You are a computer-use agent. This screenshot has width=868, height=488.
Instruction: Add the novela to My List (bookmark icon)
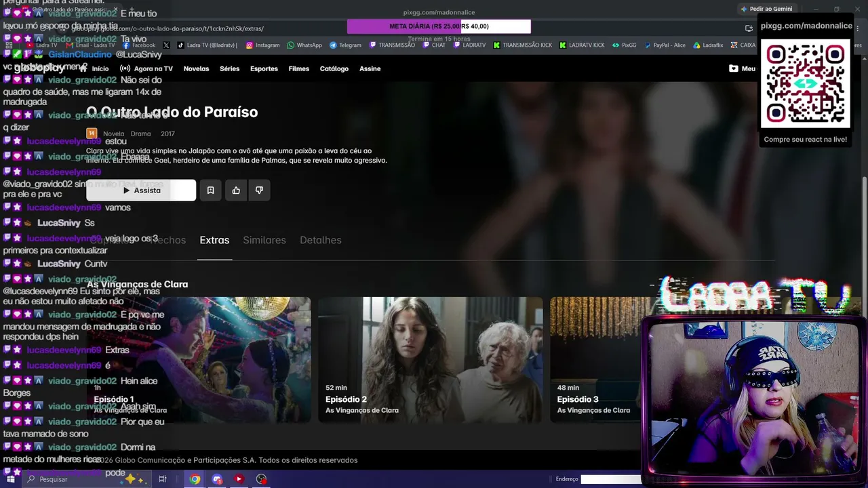[x=210, y=190]
